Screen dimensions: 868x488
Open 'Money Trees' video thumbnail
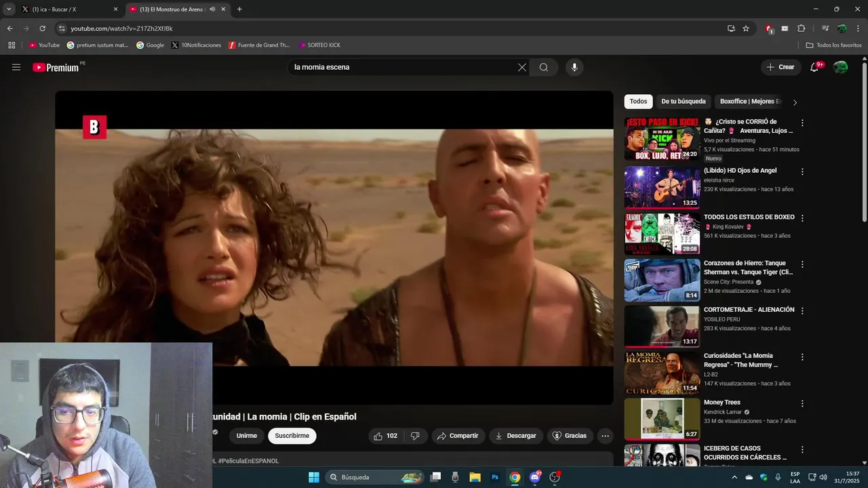pyautogui.click(x=662, y=419)
